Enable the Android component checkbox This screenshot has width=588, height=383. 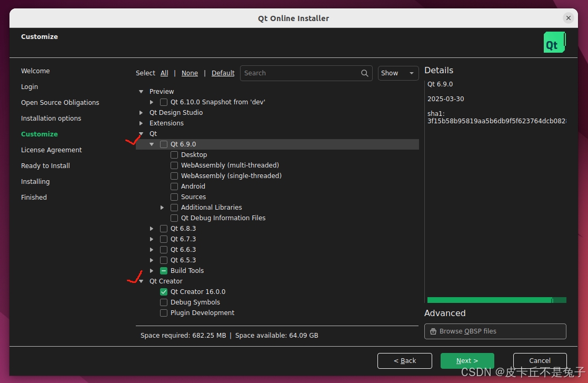(x=174, y=186)
